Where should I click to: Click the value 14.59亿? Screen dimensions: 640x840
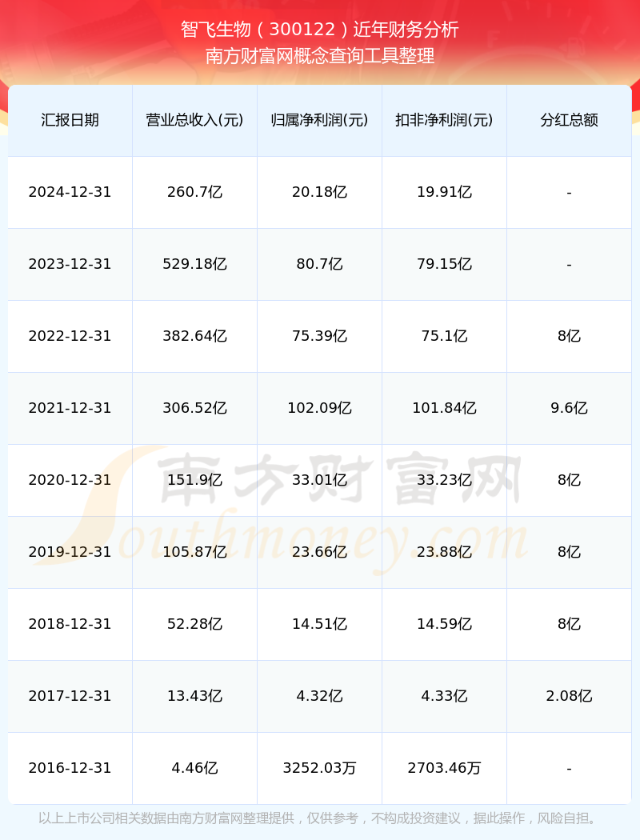tap(445, 624)
